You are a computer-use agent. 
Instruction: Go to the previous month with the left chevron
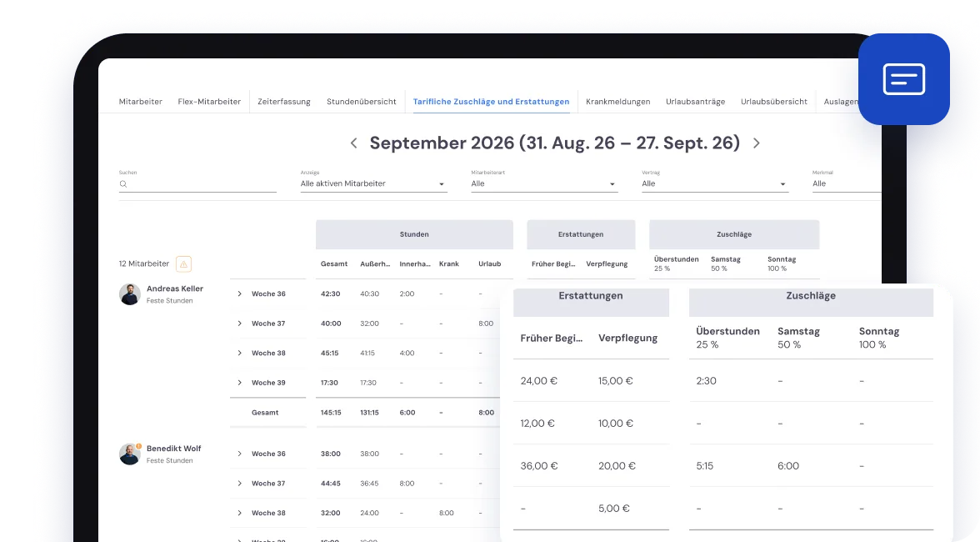tap(353, 143)
